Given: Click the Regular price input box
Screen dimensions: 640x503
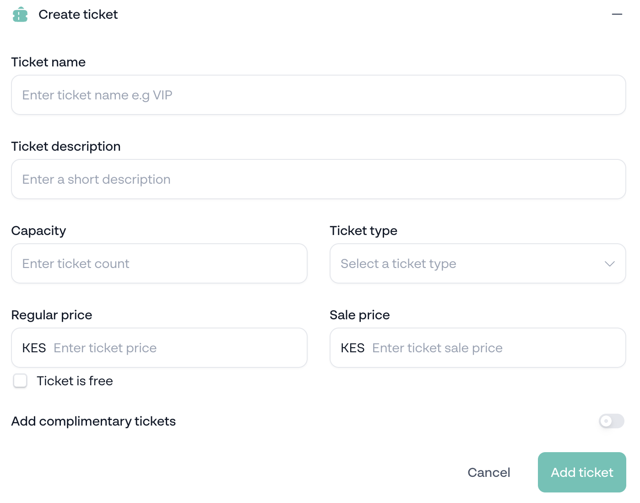Looking at the screenshot, I should 159,348.
